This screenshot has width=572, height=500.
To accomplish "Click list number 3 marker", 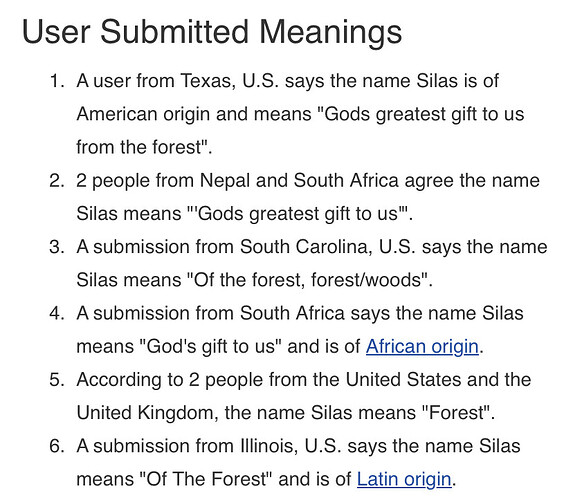I will point(57,247).
